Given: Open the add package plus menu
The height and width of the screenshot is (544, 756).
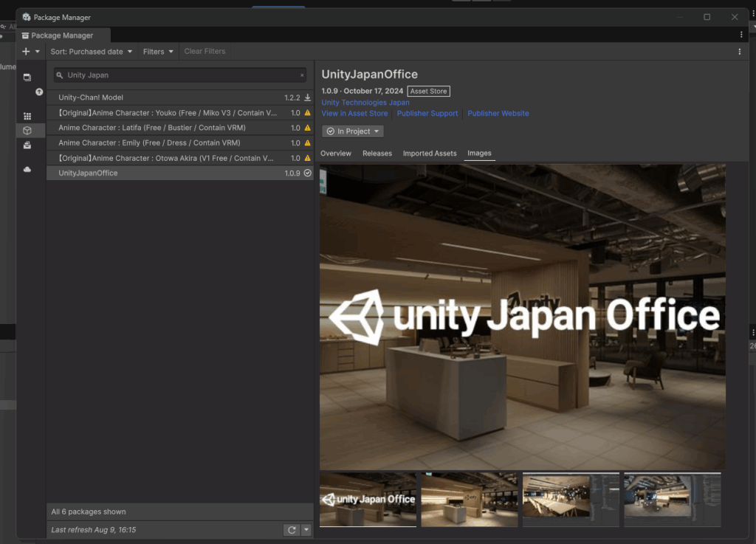Looking at the screenshot, I should (x=30, y=52).
